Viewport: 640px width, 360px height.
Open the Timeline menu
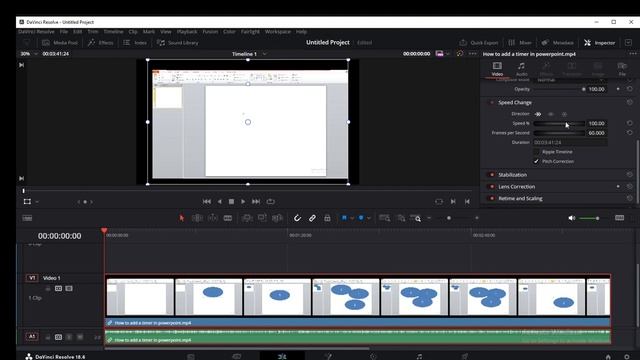pos(113,31)
